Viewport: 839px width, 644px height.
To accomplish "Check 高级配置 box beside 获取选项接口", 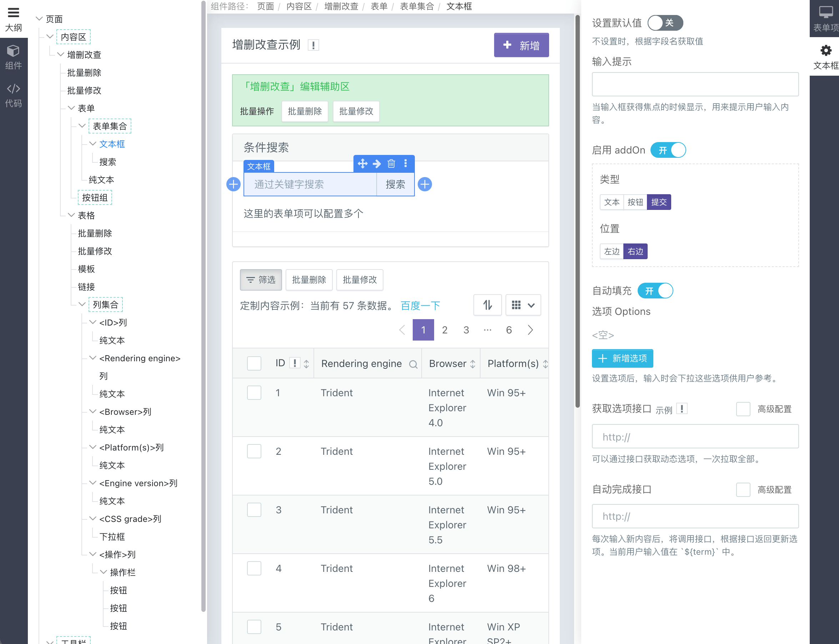I will pos(743,409).
